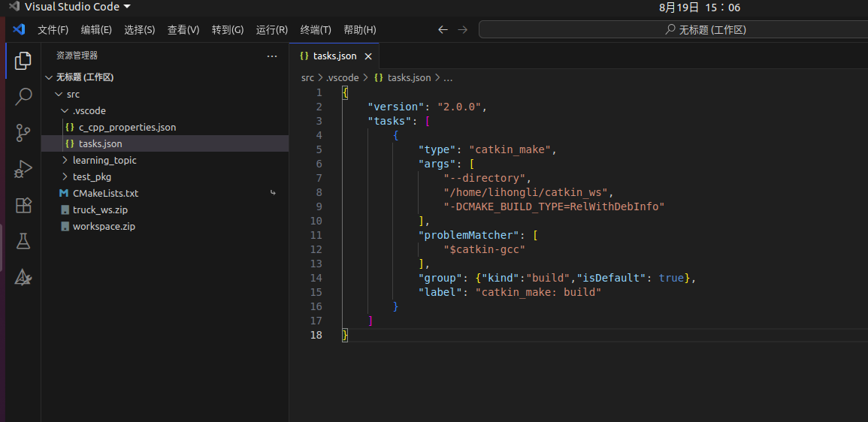This screenshot has width=868, height=422.
Task: Click the breadcrumb ellipsis segment
Action: (449, 78)
